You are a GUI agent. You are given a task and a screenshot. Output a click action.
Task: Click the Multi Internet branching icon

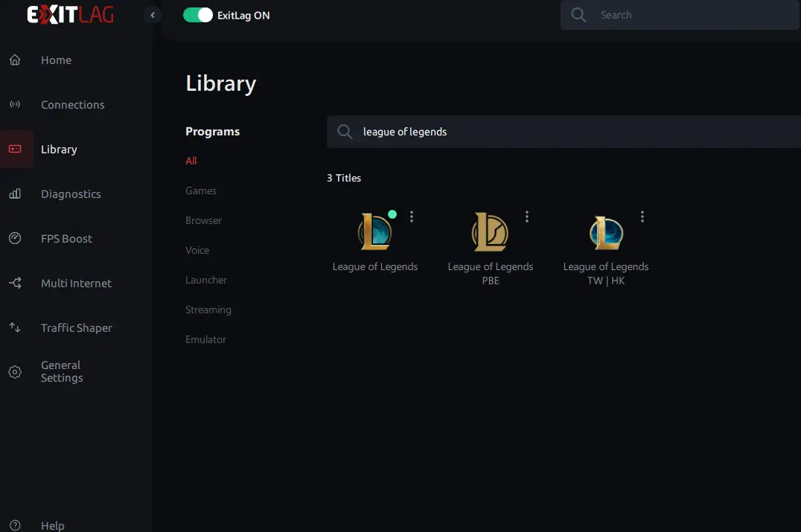tap(15, 283)
